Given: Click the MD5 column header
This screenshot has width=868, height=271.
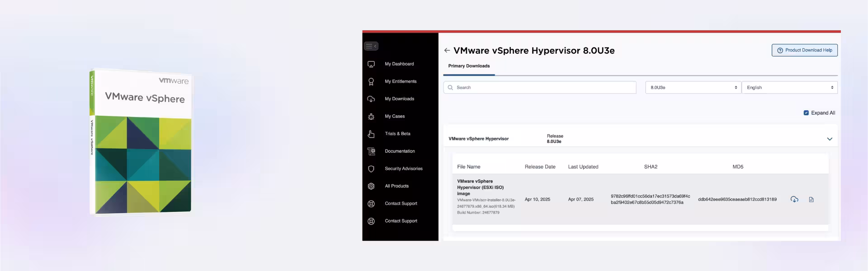Looking at the screenshot, I should (x=738, y=167).
